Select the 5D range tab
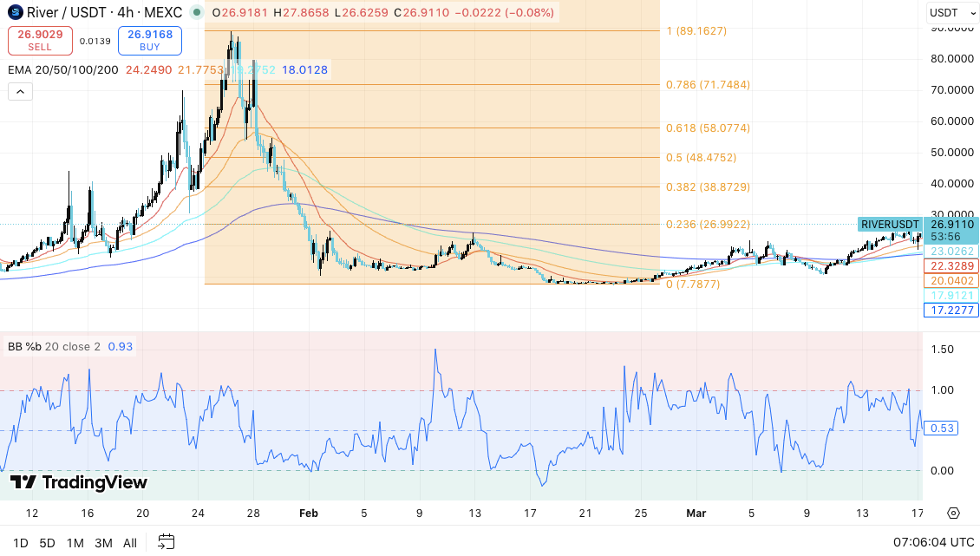The image size is (980, 556). [47, 542]
